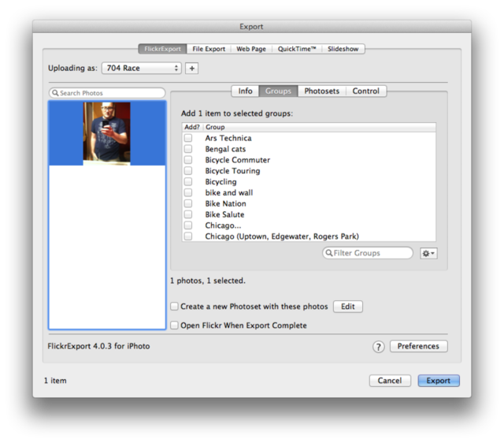Check the Bike Nation group checkbox
The width and height of the screenshot is (504, 443).
(188, 203)
